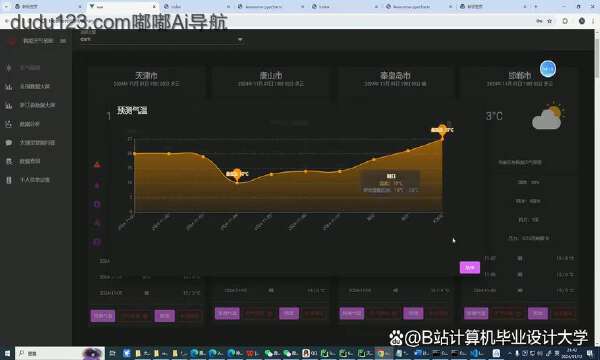
Task: Click the red app logo in sidebar header
Action: [x=12, y=41]
